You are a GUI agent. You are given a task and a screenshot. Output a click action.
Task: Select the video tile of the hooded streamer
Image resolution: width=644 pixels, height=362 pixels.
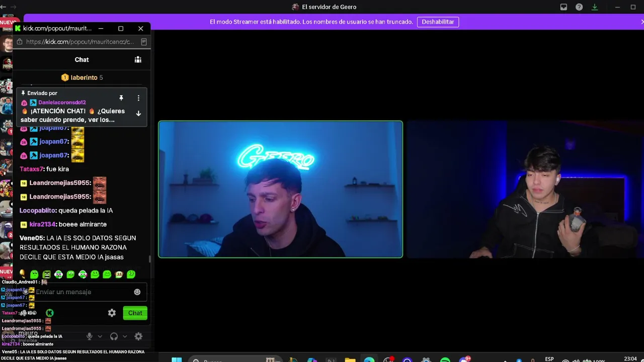[x=525, y=190]
